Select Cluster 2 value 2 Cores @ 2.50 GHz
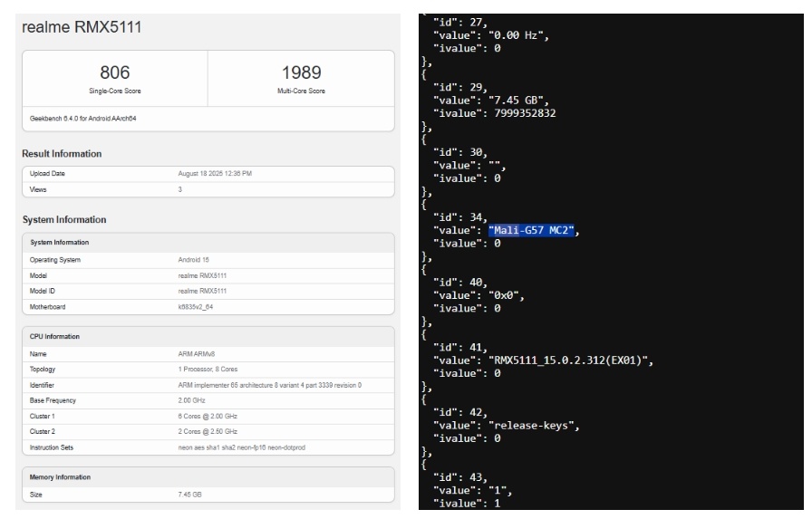The height and width of the screenshot is (519, 812). (208, 431)
